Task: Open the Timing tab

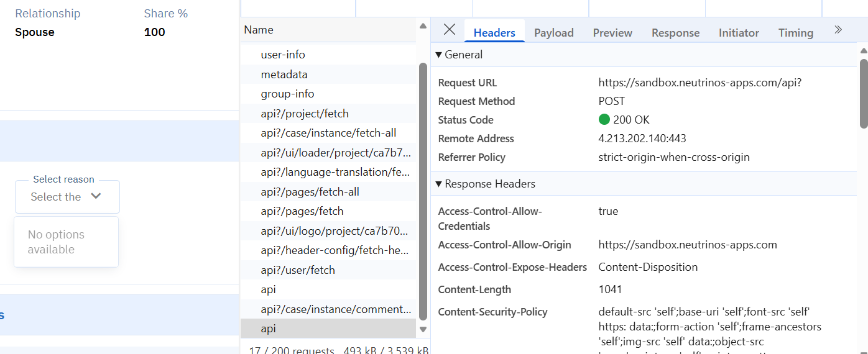Action: pos(796,32)
